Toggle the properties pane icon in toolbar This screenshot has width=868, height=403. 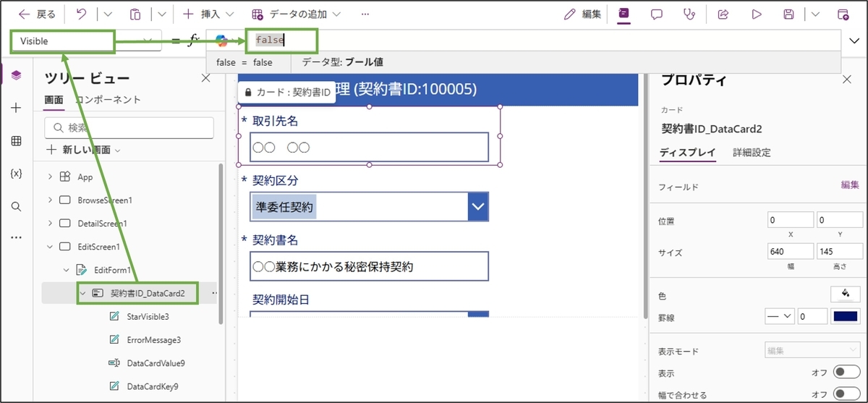pyautogui.click(x=624, y=14)
